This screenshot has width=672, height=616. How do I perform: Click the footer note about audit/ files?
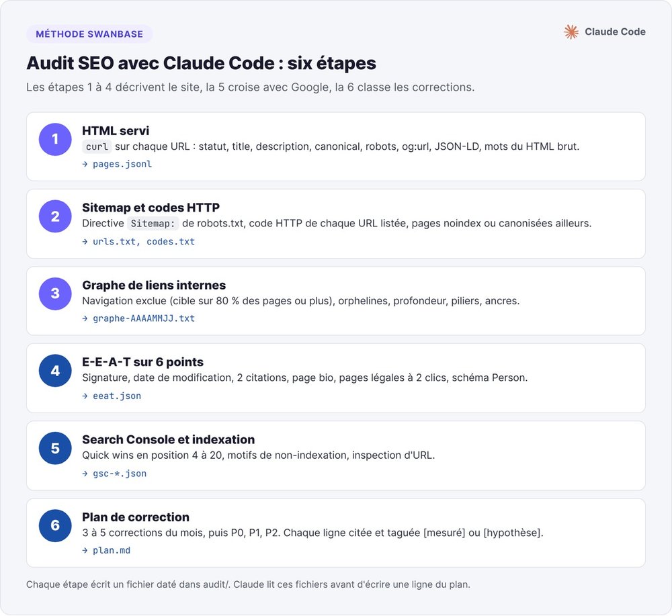point(248,584)
